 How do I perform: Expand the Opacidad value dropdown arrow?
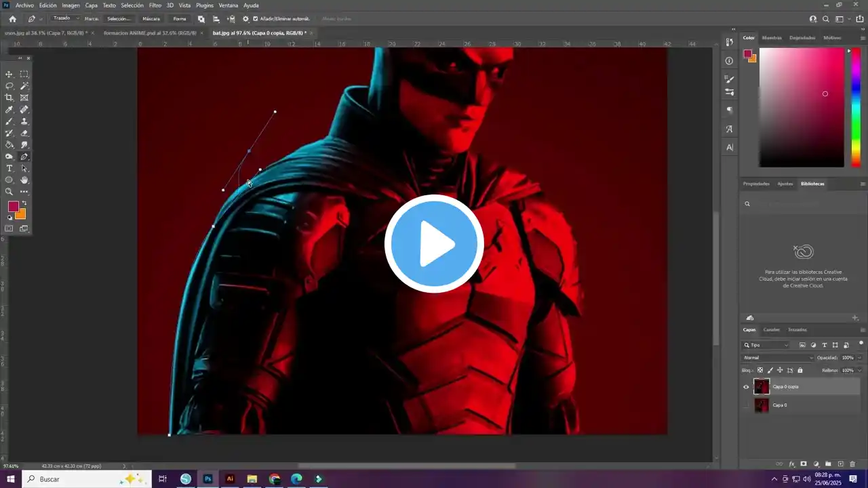coord(859,358)
